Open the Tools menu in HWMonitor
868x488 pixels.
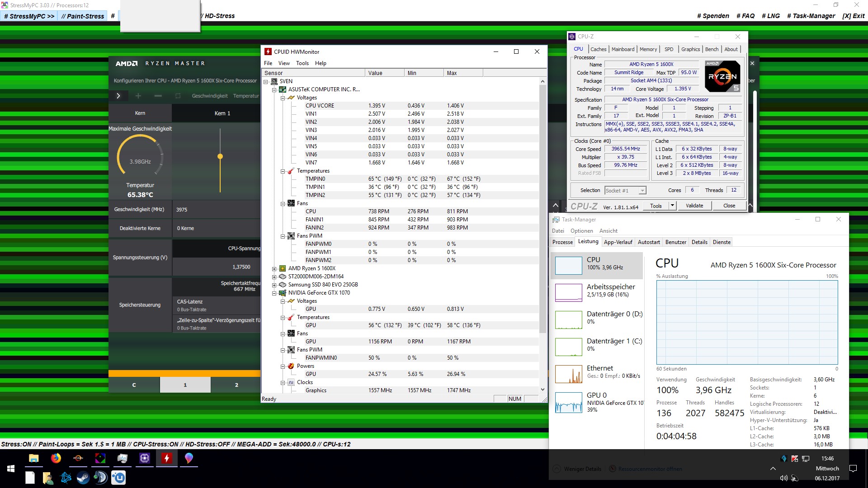pos(302,63)
